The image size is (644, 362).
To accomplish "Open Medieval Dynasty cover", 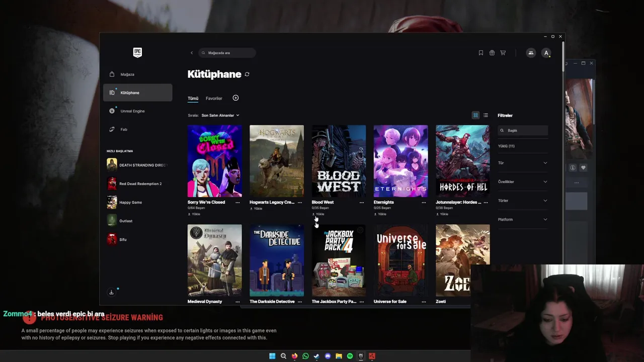I will coord(215,260).
